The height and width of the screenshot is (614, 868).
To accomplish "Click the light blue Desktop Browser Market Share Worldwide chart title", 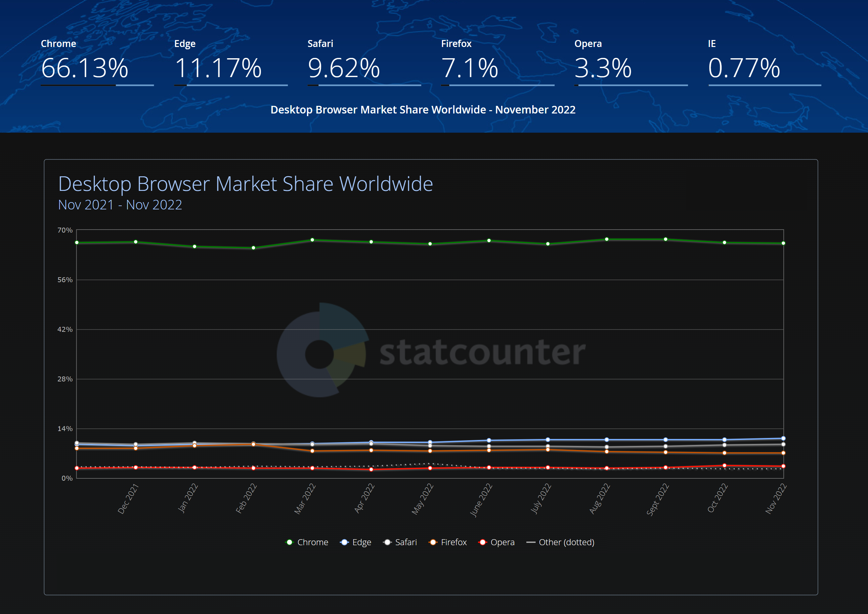I will tap(245, 184).
